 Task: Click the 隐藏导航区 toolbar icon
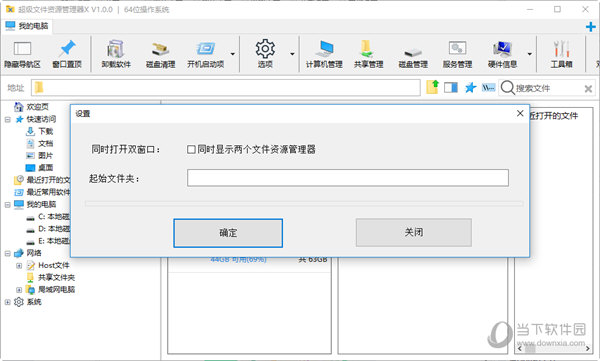[22, 55]
